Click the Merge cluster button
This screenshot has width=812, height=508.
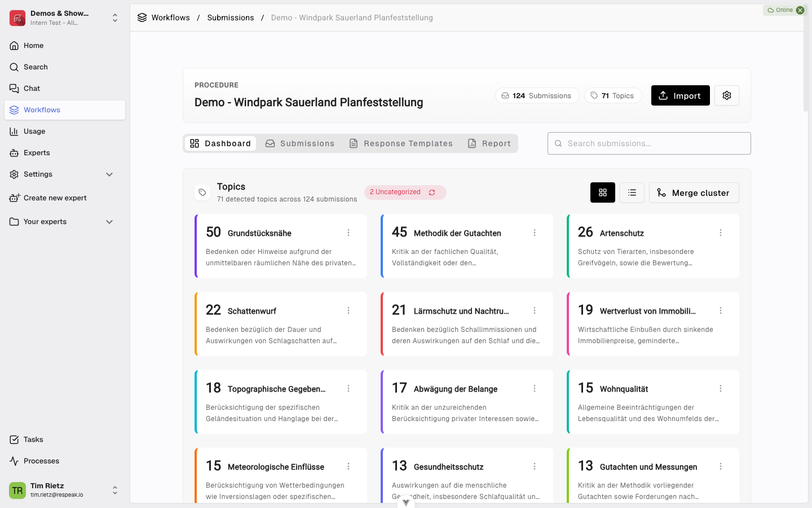pyautogui.click(x=694, y=192)
